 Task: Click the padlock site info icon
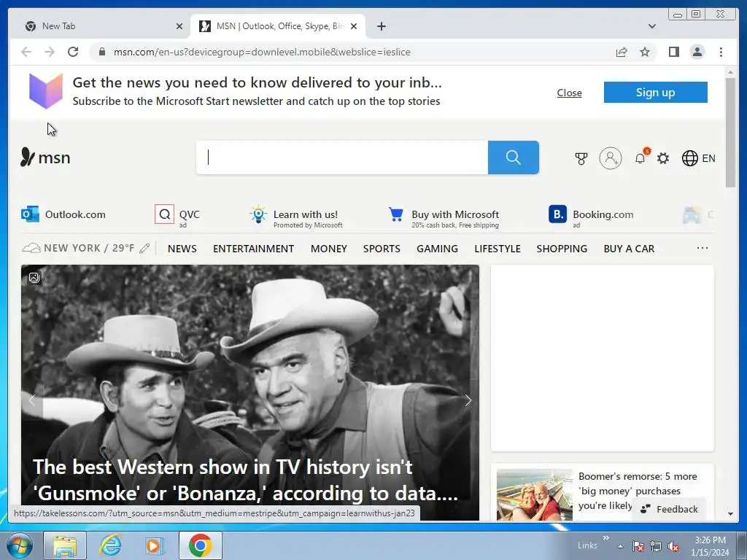tap(101, 52)
